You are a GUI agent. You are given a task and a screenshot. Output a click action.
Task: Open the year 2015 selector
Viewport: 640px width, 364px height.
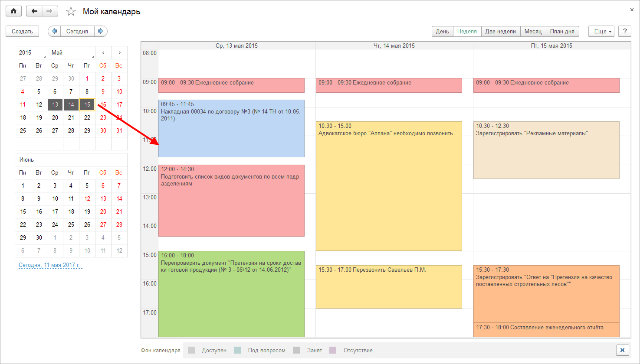[31, 52]
